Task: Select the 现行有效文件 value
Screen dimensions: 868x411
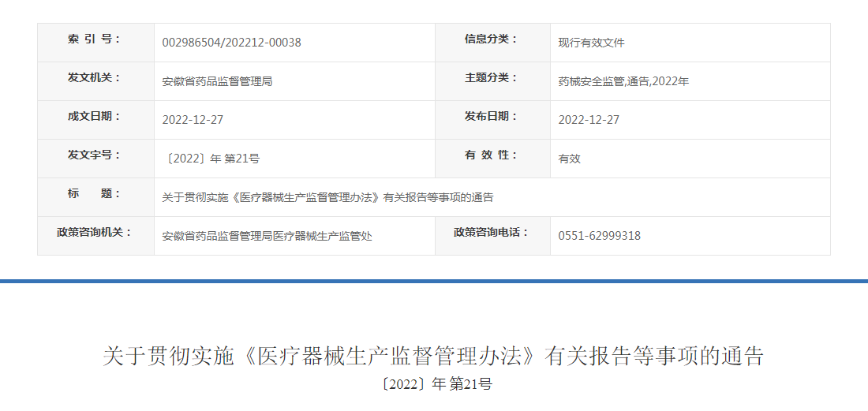Action: click(591, 43)
